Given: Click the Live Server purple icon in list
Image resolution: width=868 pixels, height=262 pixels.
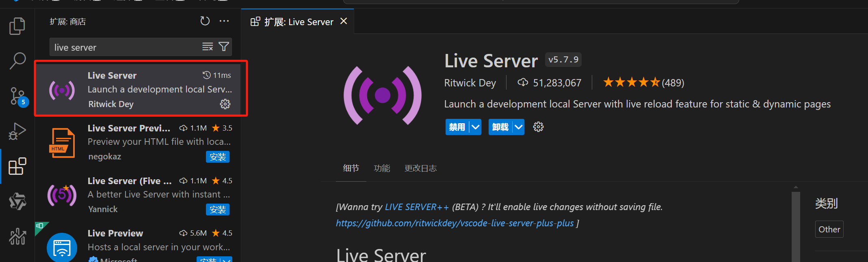Looking at the screenshot, I should [62, 90].
